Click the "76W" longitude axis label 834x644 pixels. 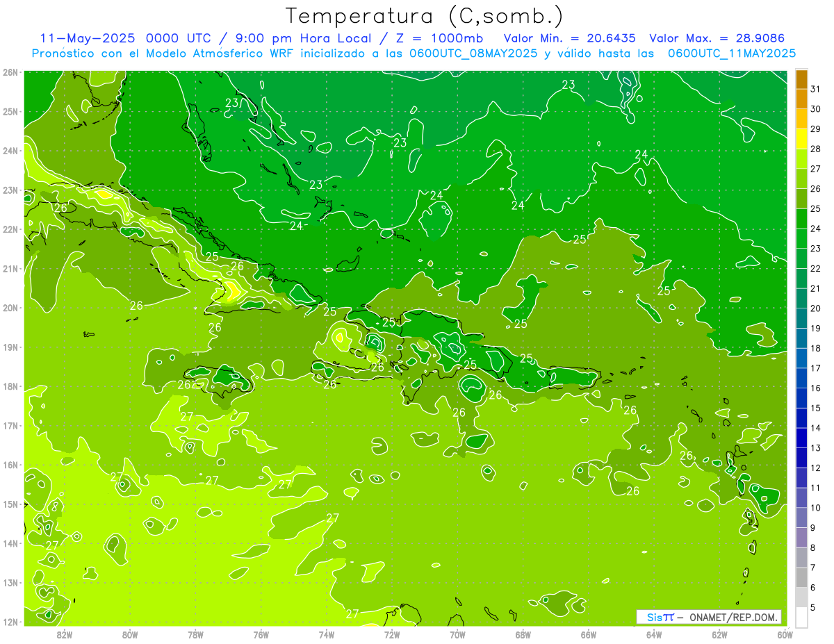coord(261,634)
